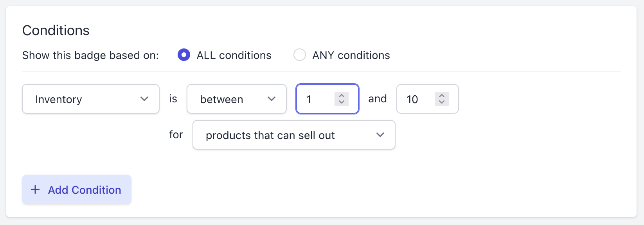Increment the minimum inventory value of 1

[342, 96]
